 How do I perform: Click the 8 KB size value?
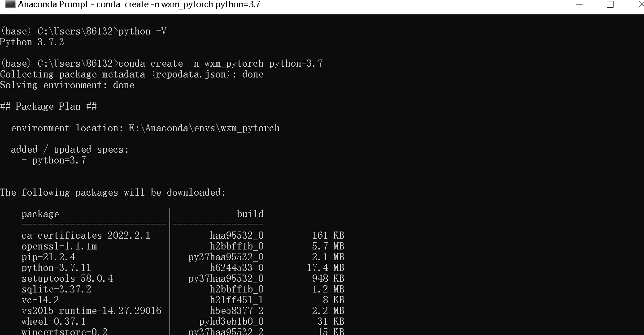pyautogui.click(x=334, y=300)
